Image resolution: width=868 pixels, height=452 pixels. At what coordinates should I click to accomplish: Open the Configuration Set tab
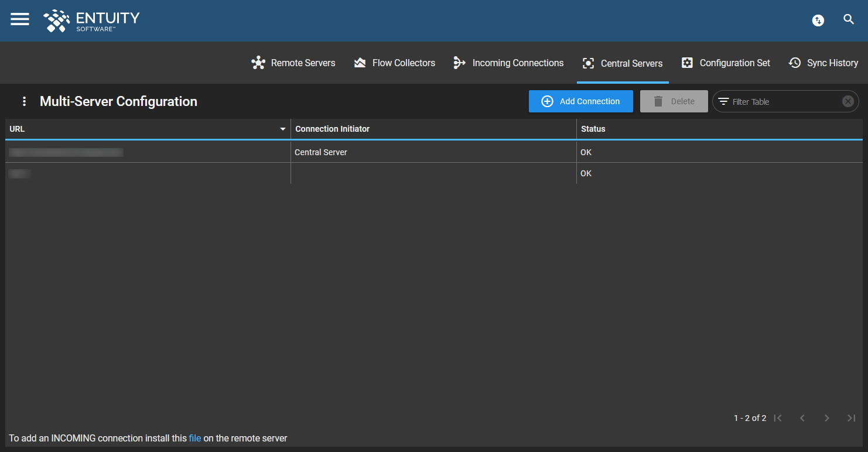[x=726, y=63]
